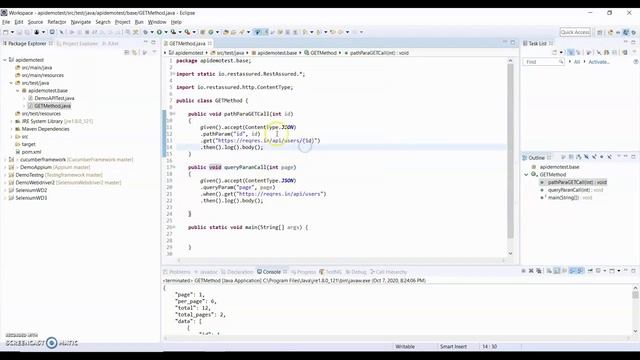Screen dimensions: 640x360
Task: Click the Debug bug toolbar icon
Action: coord(146,32)
